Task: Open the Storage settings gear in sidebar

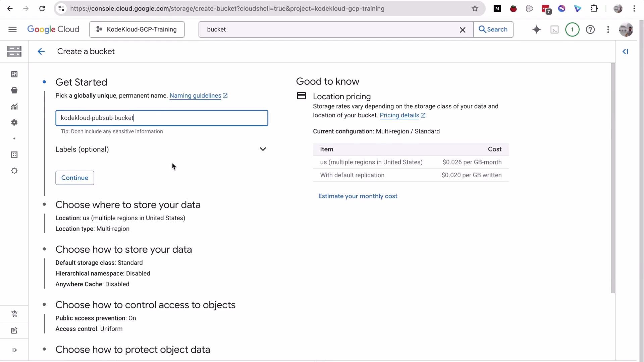Action: pos(14,123)
